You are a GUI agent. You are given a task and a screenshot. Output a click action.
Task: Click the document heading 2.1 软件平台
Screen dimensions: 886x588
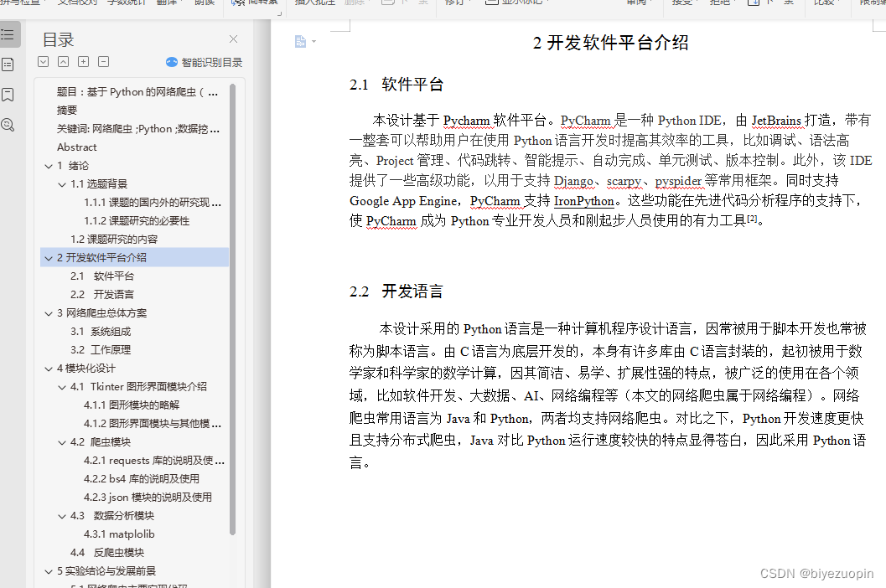(396, 85)
